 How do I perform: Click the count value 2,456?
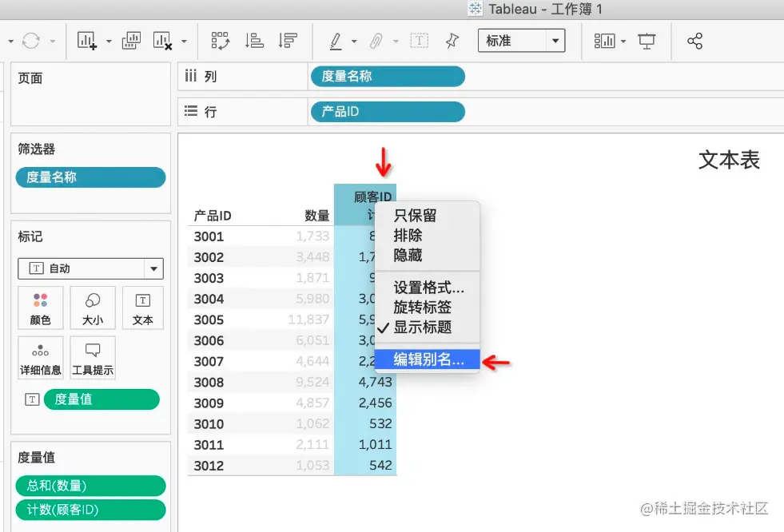[375, 403]
